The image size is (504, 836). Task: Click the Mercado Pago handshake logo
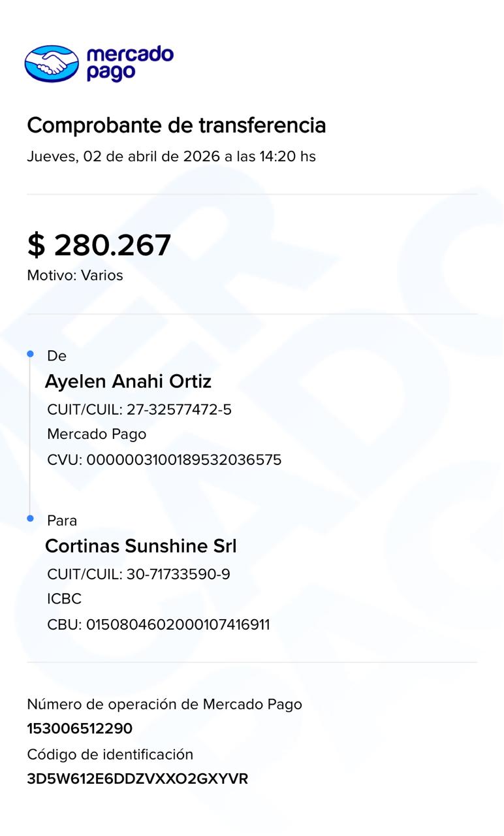[x=52, y=64]
